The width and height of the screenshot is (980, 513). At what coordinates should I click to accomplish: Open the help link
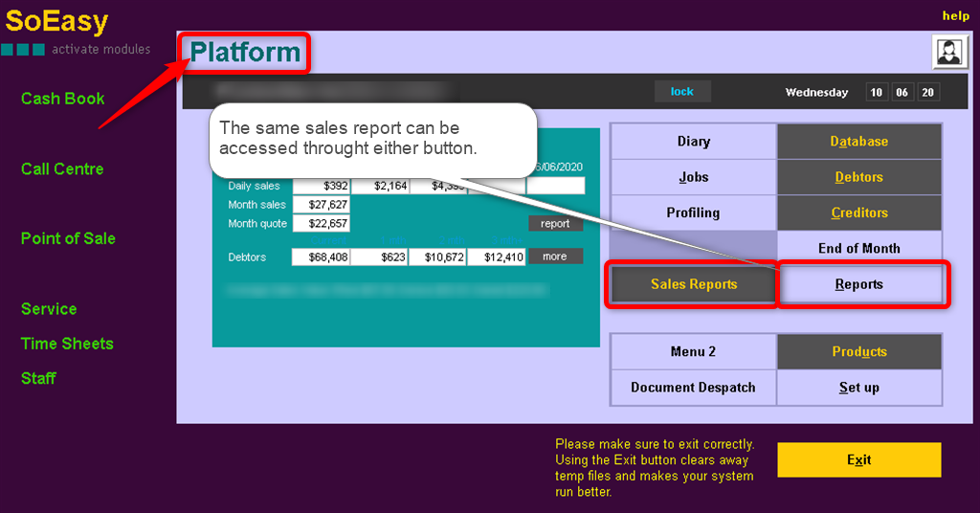tap(956, 15)
